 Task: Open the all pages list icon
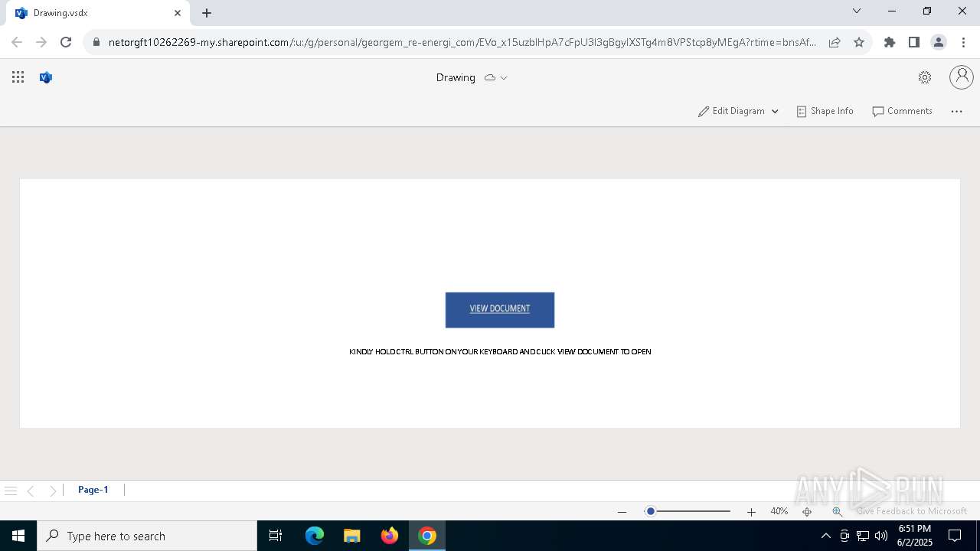click(11, 491)
